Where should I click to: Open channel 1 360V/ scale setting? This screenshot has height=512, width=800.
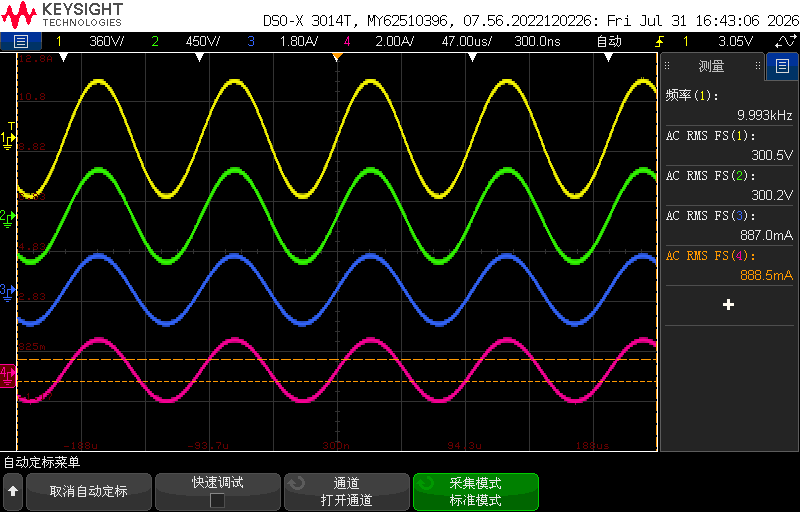(107, 41)
